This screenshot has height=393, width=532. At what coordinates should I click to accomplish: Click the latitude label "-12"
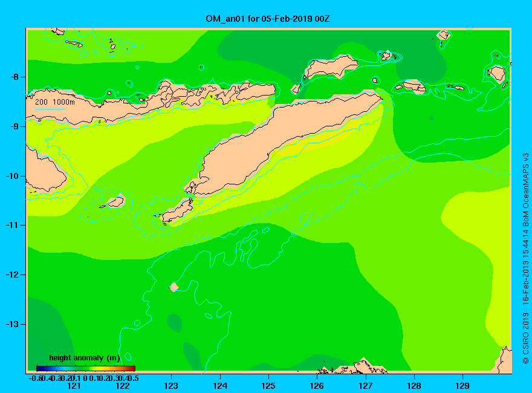click(x=13, y=275)
